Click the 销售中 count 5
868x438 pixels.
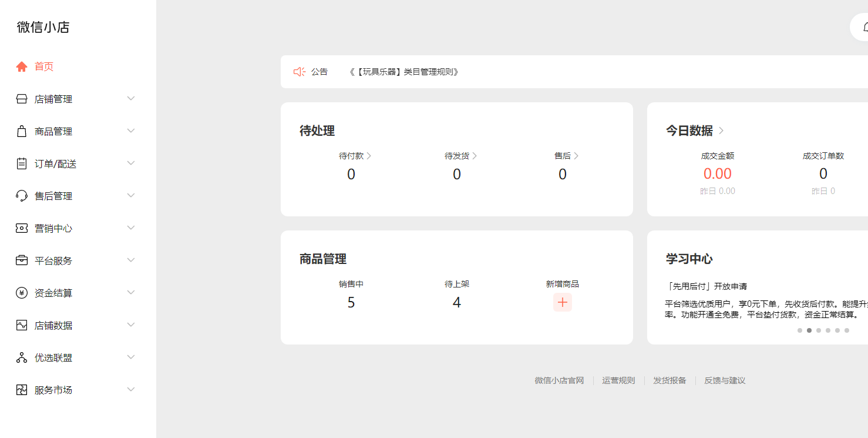pos(351,303)
